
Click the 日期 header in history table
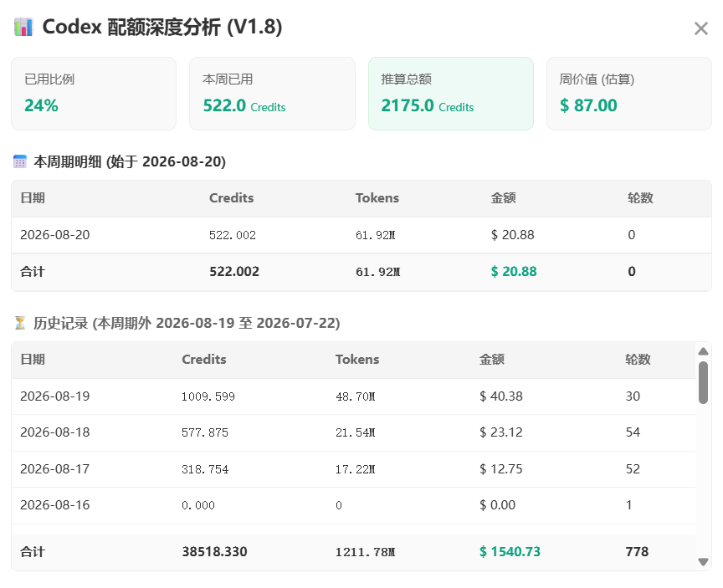33,360
